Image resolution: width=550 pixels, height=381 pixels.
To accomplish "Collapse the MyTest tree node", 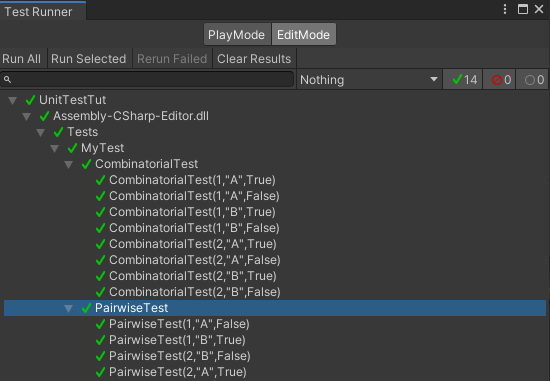I will click(55, 149).
